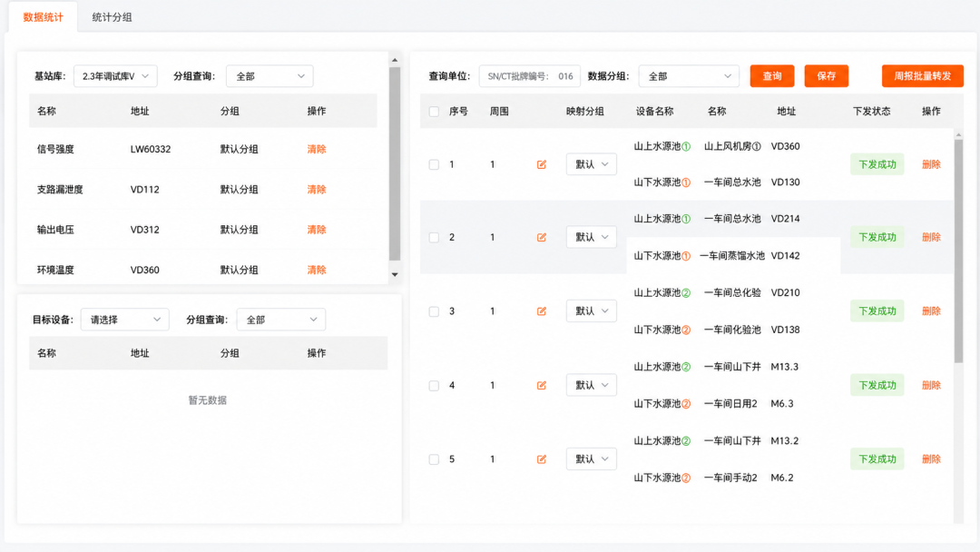
Task: Click the edit icon in row 3
Action: pyautogui.click(x=541, y=310)
